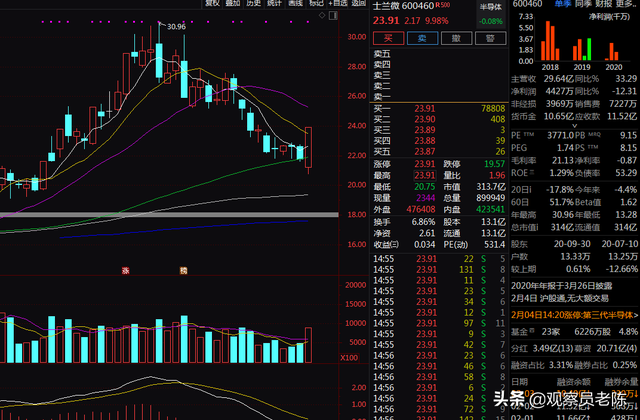The height and width of the screenshot is (420, 640).
Task: Click the PE TTM value 3771.0
Action: tap(560, 136)
